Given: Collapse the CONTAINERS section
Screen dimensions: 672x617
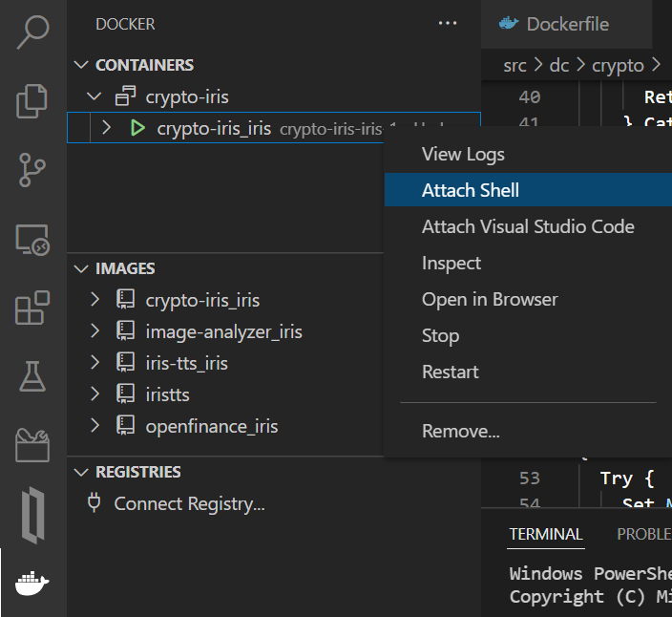Looking at the screenshot, I should pyautogui.click(x=81, y=65).
